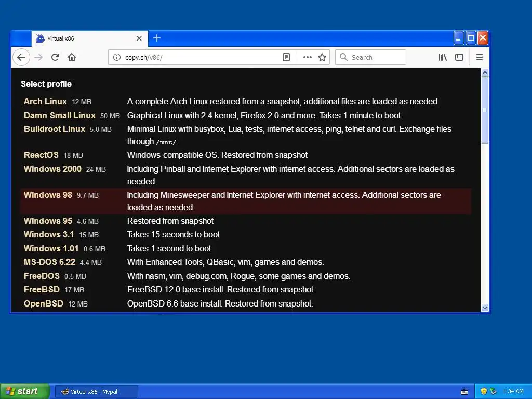532x399 pixels.
Task: Minimize the Mypal browser window
Action: (x=459, y=38)
